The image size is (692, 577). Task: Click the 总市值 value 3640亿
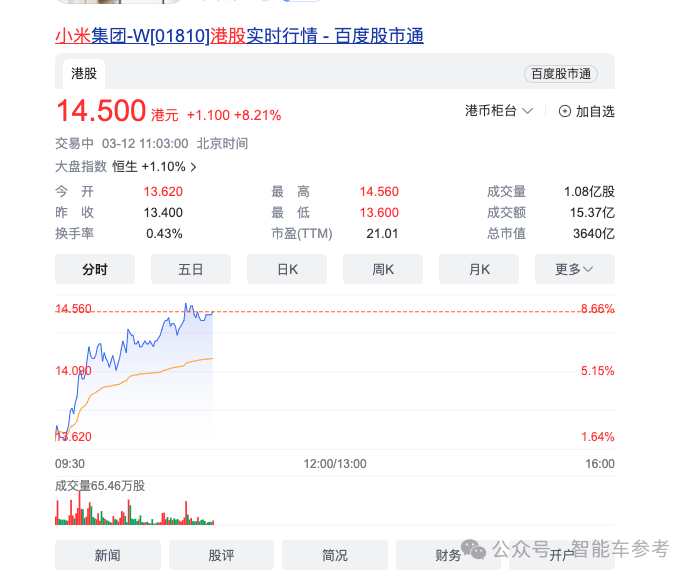point(594,234)
